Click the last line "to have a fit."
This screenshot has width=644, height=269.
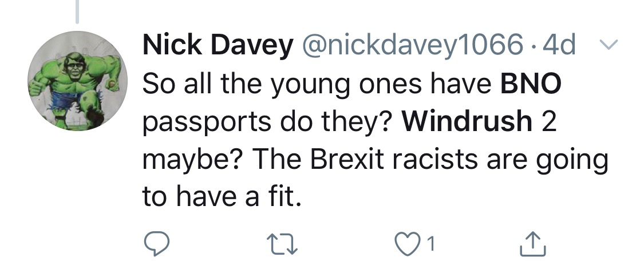pos(220,197)
